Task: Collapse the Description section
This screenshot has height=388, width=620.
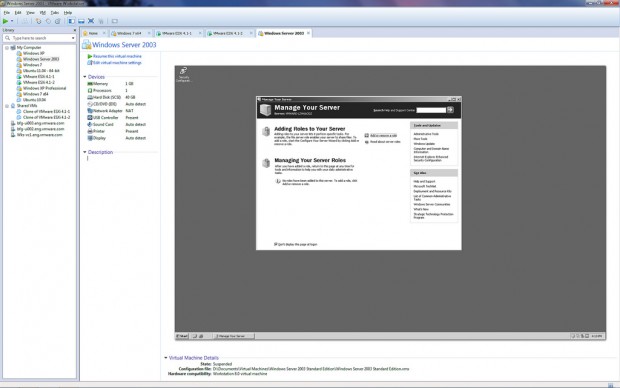Action: [85, 152]
